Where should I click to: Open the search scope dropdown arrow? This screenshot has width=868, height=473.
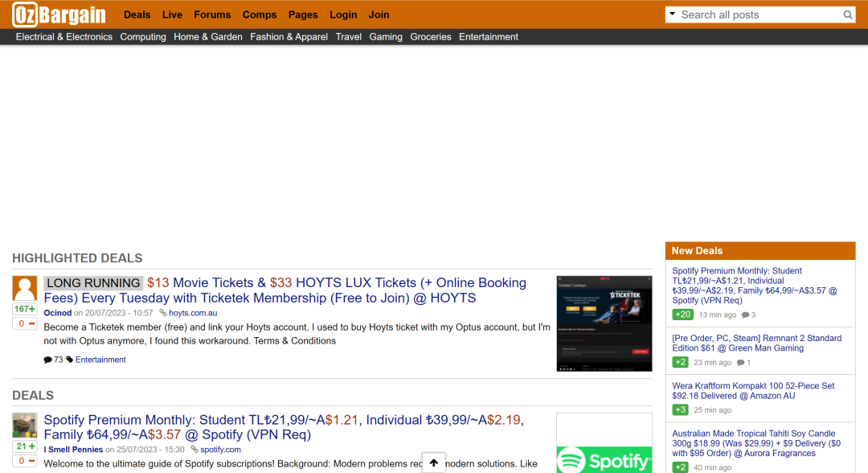pos(672,14)
